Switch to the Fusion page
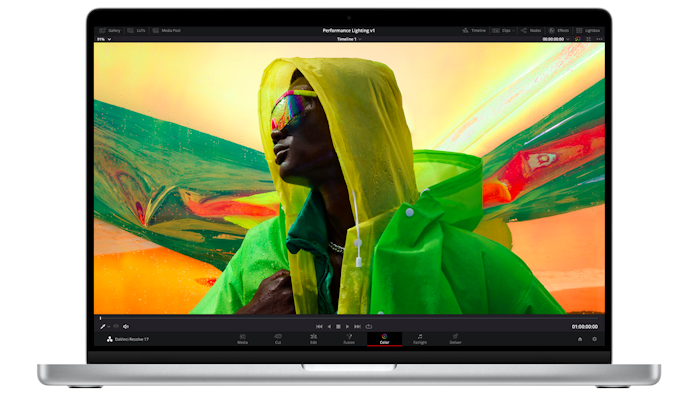Screen dimensions: 690x395 [349, 339]
